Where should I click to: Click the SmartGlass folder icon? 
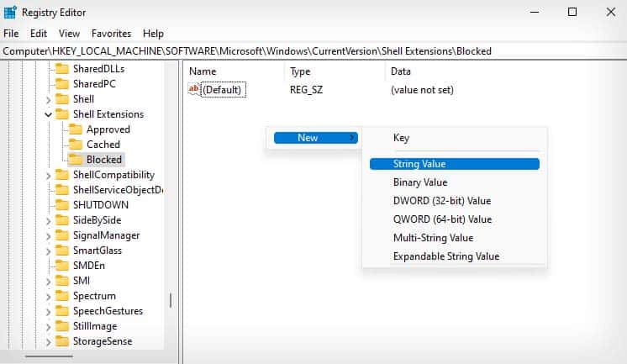pyautogui.click(x=62, y=251)
